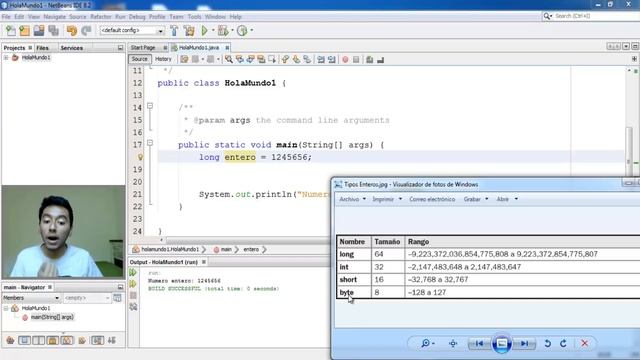
Task: Toggle Sort by Name in Navigator
Action: pyautogui.click(x=97, y=340)
